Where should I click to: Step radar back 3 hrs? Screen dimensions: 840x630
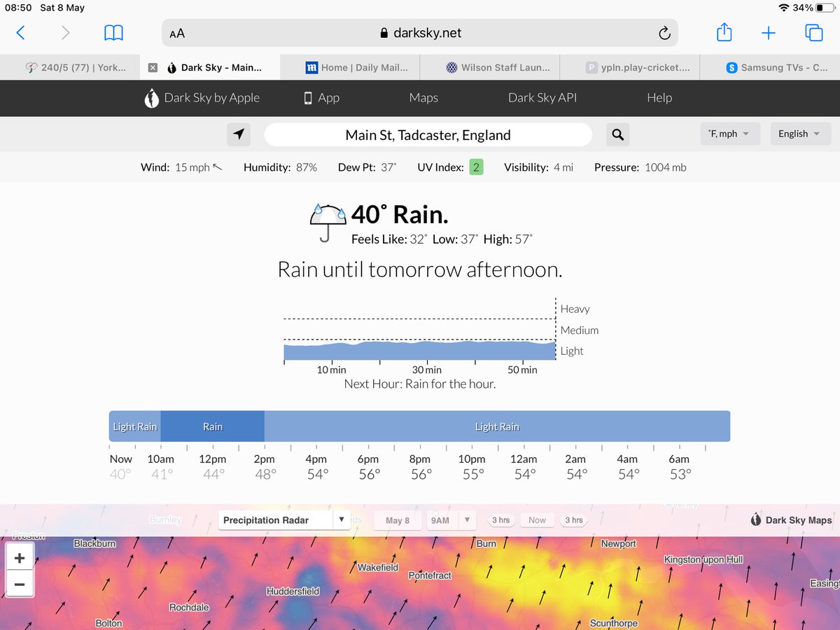pos(500,520)
